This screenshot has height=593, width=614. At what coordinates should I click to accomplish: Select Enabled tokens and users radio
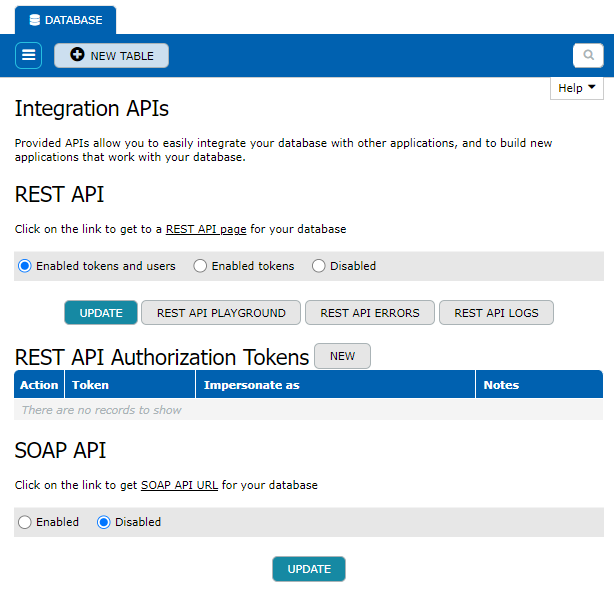tap(25, 266)
